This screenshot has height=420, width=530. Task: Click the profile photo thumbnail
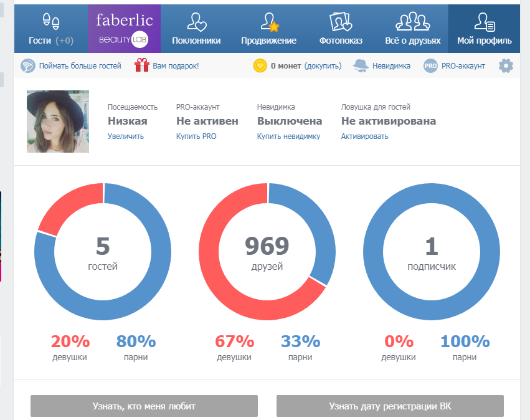(x=58, y=122)
